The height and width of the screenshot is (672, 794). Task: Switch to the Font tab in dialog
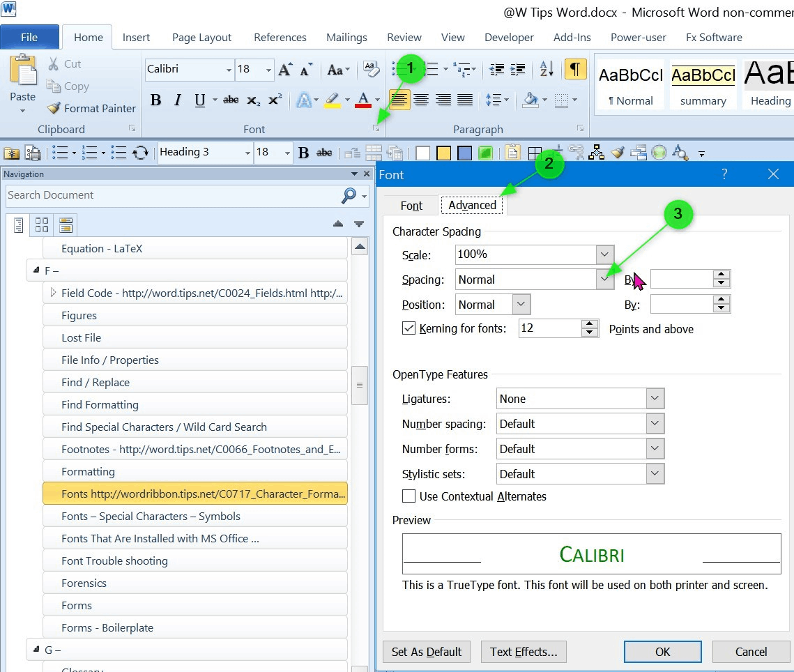411,206
